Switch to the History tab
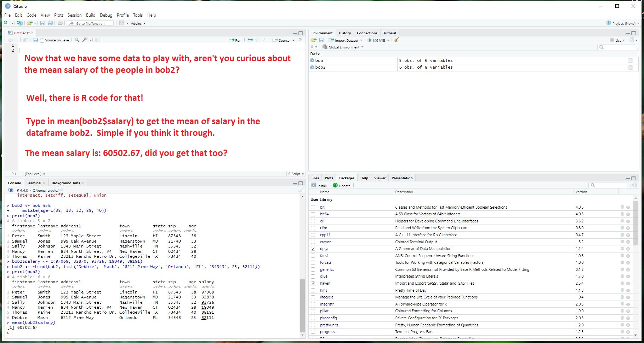Viewport: 644px width, 343px height. 344,33
